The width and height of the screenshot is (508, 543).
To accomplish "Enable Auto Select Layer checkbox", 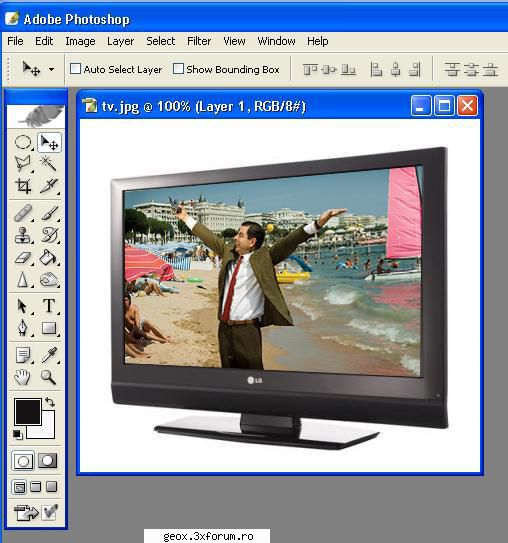I will click(x=75, y=69).
